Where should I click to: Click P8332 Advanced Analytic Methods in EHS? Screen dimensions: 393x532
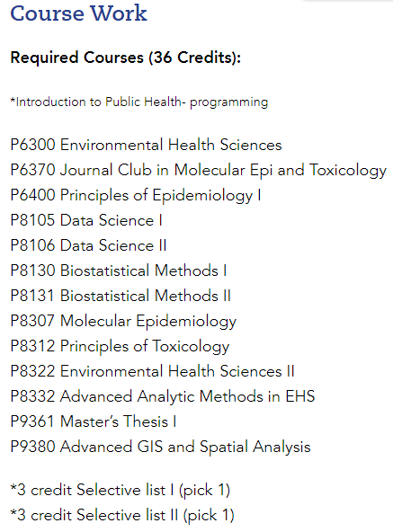(163, 396)
